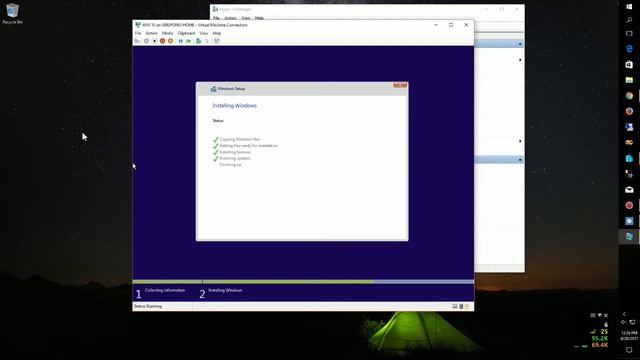
Task: Open Help menu in Hyper-V Manager window
Action: 259,18
